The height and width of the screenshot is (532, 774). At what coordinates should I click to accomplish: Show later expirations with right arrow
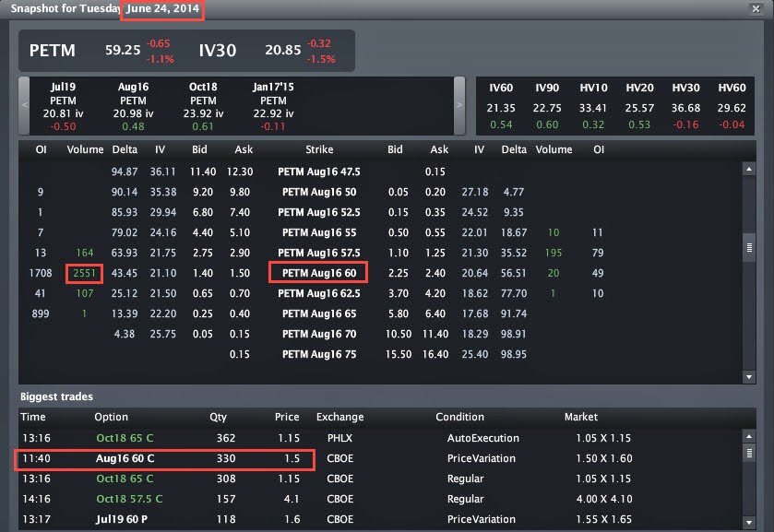coord(459,105)
